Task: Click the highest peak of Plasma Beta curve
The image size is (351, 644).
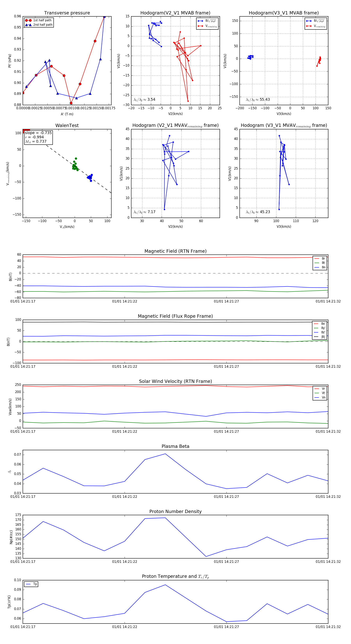Action: [x=165, y=454]
